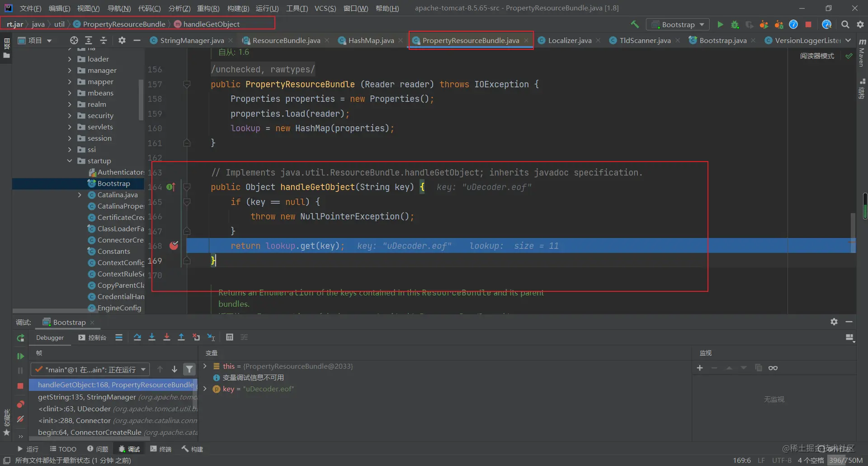The image size is (868, 466).
Task: Click View Breakpoints double red dots icon
Action: click(x=20, y=404)
